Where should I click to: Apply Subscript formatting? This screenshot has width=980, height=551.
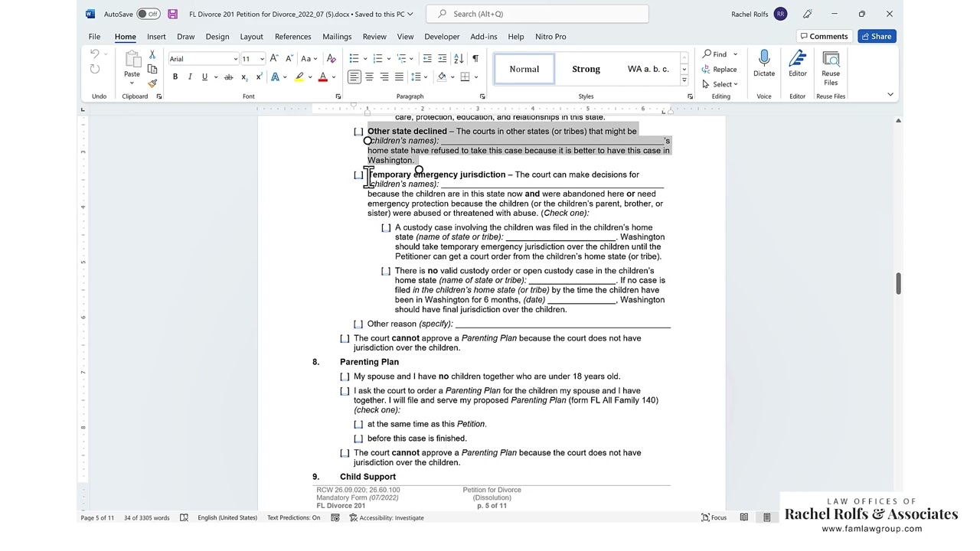(244, 77)
